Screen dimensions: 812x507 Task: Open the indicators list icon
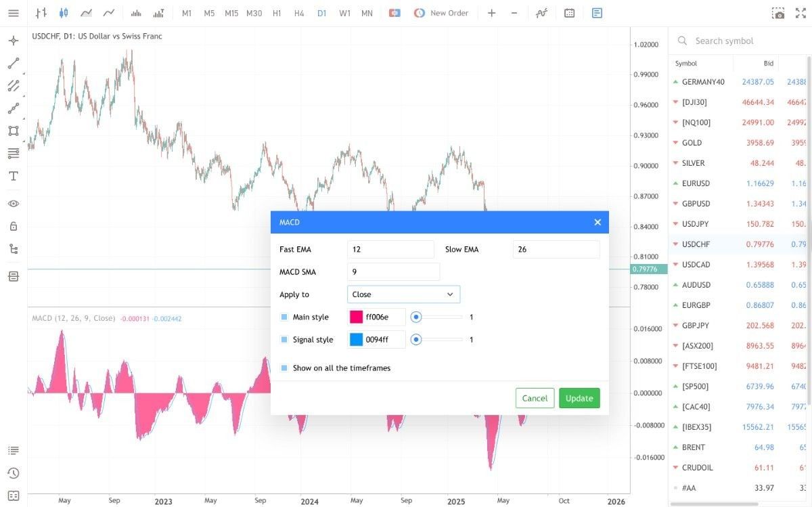(541, 13)
